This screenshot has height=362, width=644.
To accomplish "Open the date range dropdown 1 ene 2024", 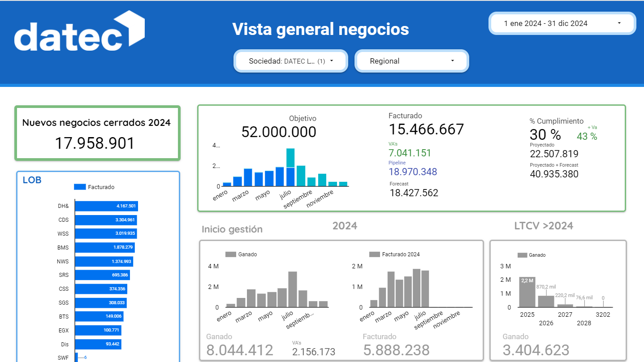I will [562, 23].
